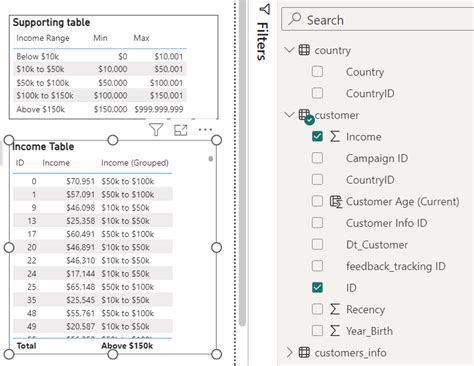This screenshot has height=366, width=474.
Task: Click the country table icon
Action: click(304, 50)
